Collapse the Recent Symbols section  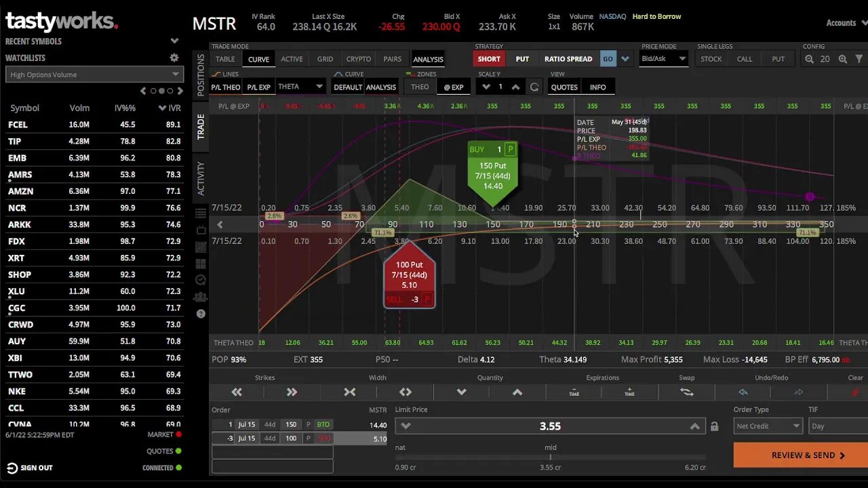(174, 41)
